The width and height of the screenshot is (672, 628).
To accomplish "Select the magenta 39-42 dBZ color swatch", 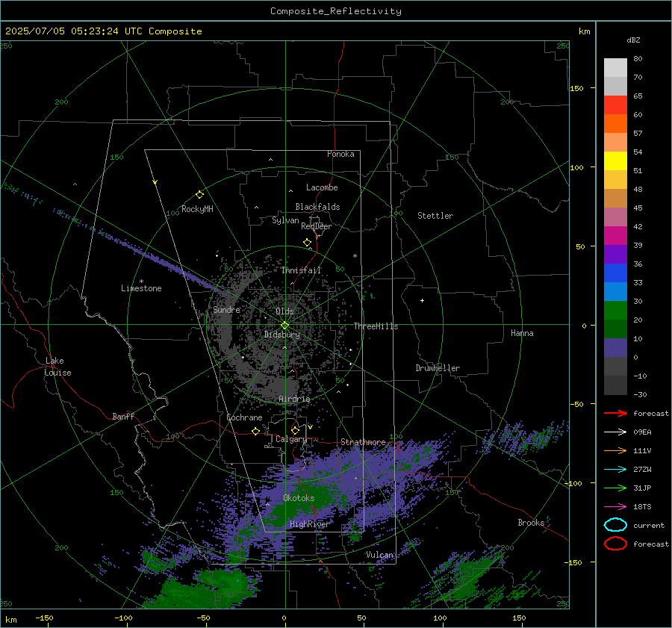I will tap(615, 235).
